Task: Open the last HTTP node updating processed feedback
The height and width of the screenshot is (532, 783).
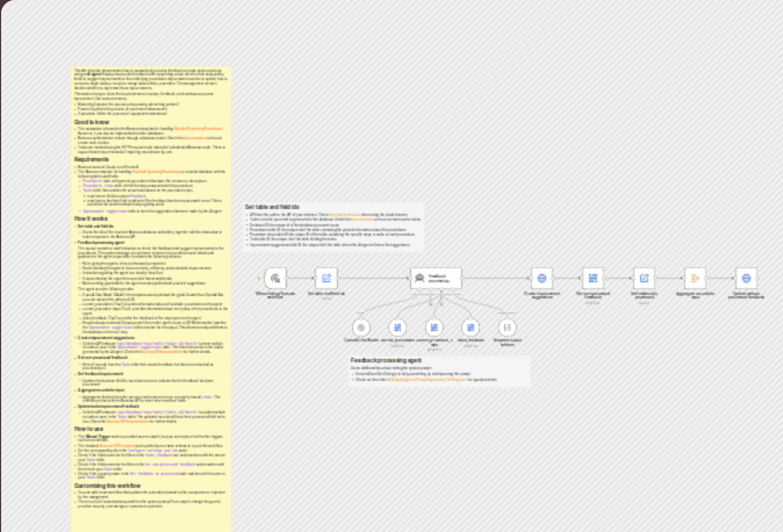Action: point(746,278)
